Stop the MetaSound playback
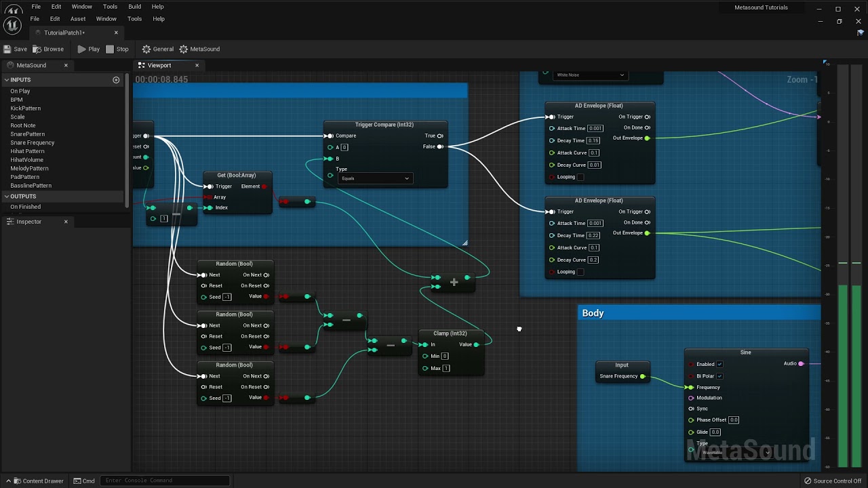 pos(117,49)
